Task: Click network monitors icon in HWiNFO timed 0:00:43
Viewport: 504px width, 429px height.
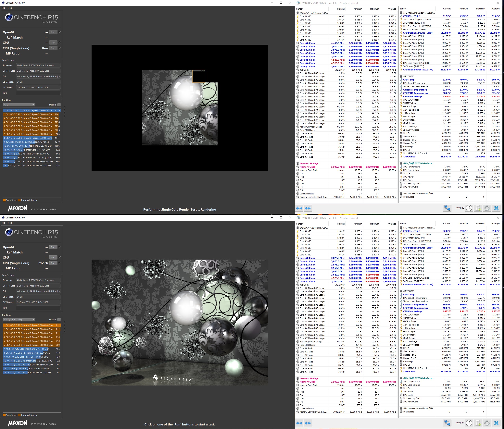Action: pos(447,208)
